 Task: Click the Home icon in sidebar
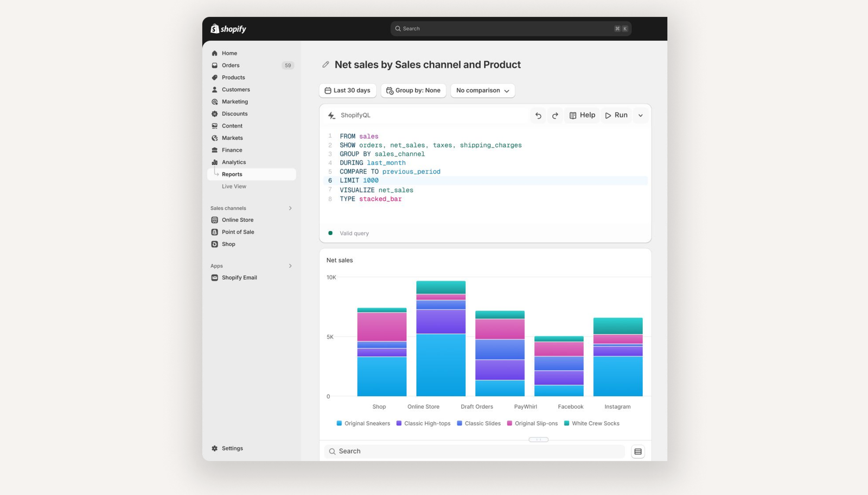[x=215, y=53]
